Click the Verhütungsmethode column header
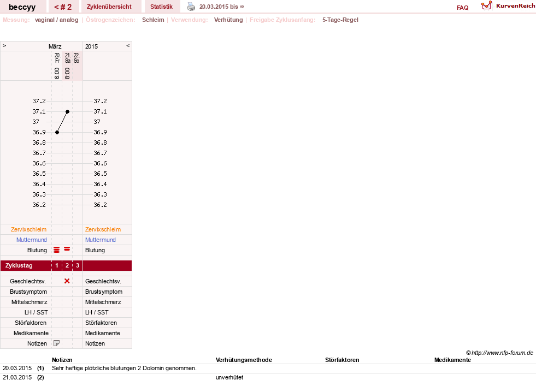This screenshot has width=536, height=392. (x=244, y=360)
